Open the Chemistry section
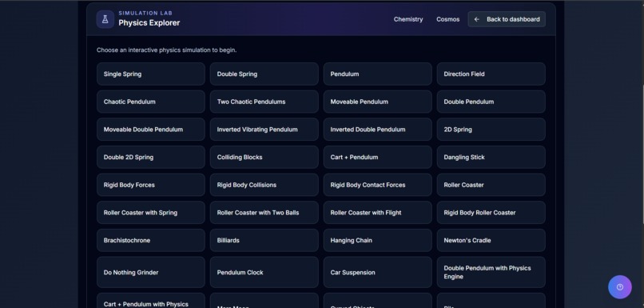 point(407,19)
